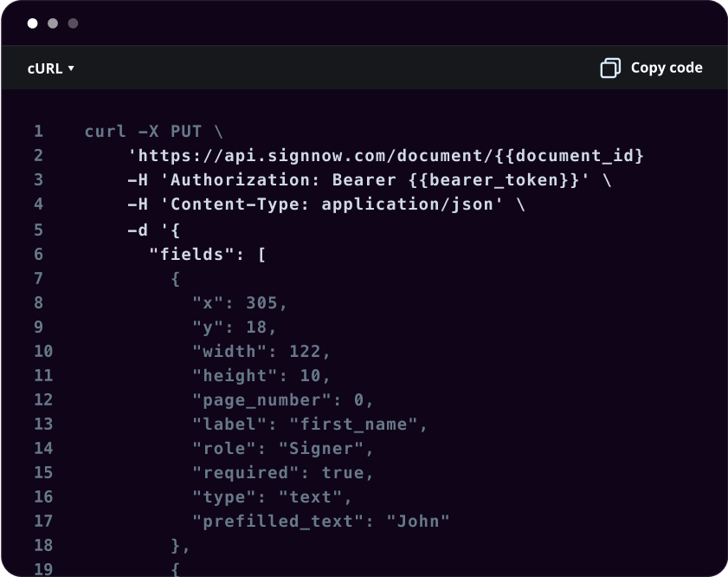Click the Copy code button label

[666, 68]
